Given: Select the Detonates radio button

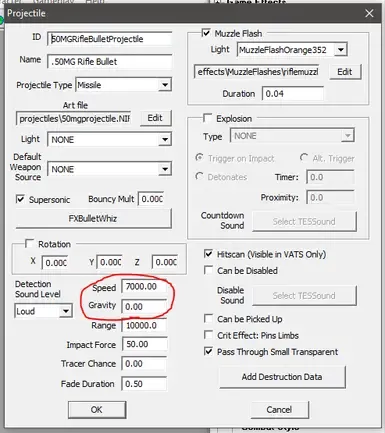Looking at the screenshot, I should 199,176.
